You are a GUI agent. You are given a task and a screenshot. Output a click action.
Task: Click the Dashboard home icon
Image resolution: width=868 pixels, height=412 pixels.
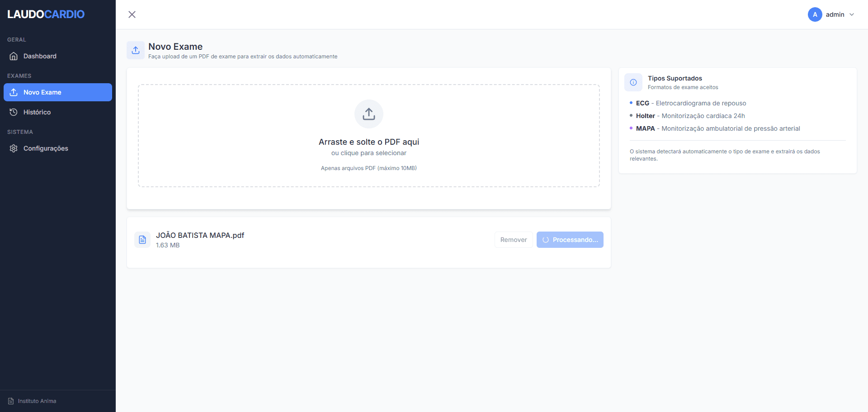pos(14,56)
